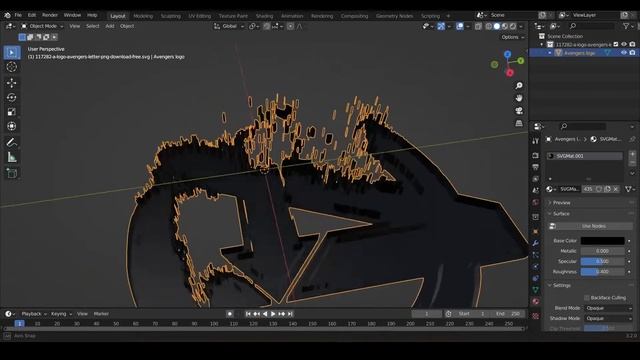Disable Avengers logo in renders camera icon
This screenshot has width=640, height=360.
(x=632, y=53)
